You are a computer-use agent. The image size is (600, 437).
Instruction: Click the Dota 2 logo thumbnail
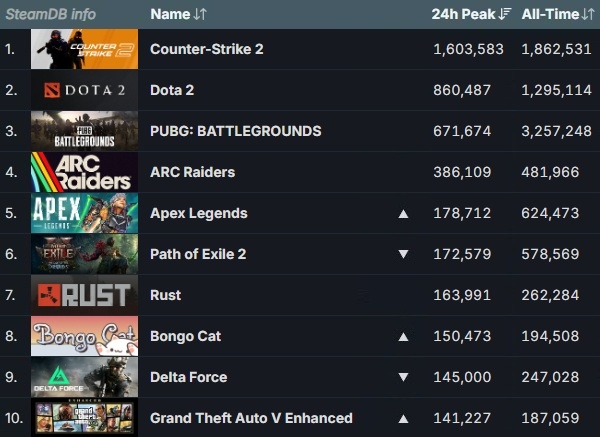(x=84, y=90)
